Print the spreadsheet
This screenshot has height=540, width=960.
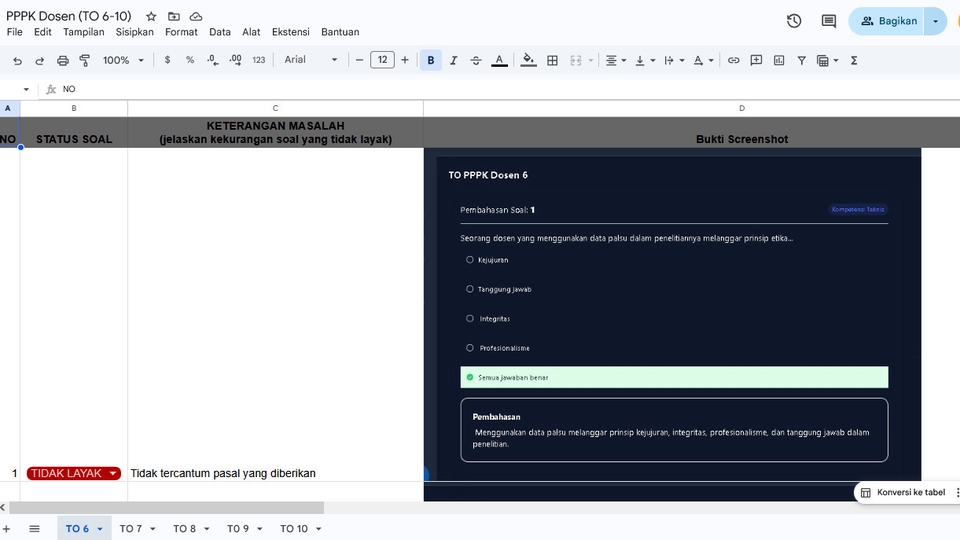pos(62,61)
